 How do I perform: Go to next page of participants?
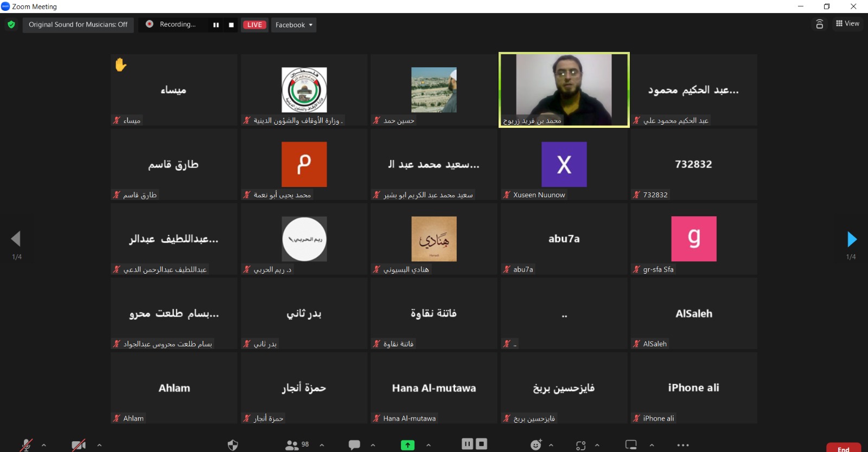pyautogui.click(x=852, y=239)
